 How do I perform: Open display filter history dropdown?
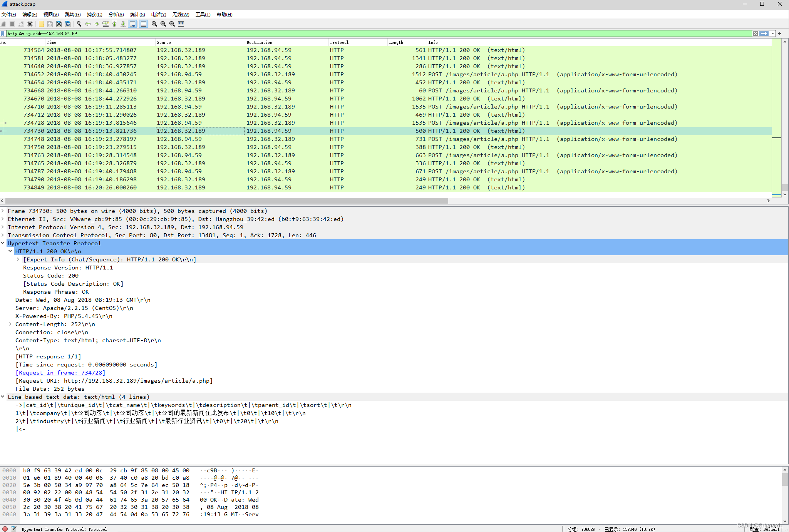(772, 33)
